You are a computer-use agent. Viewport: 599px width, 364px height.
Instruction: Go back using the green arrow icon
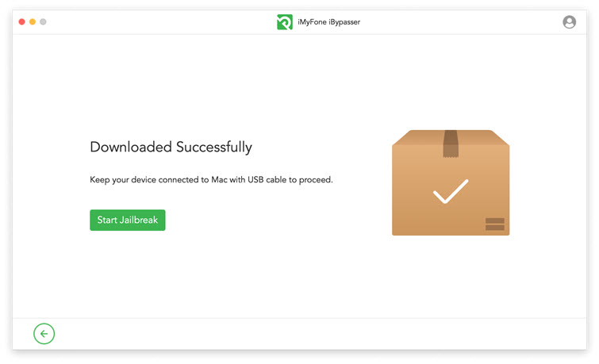click(x=44, y=334)
